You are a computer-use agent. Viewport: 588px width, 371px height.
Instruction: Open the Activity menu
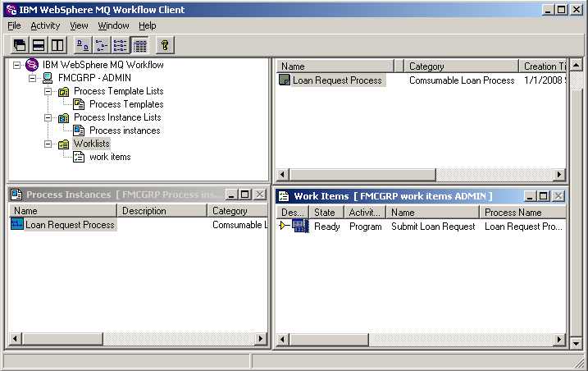[x=45, y=25]
